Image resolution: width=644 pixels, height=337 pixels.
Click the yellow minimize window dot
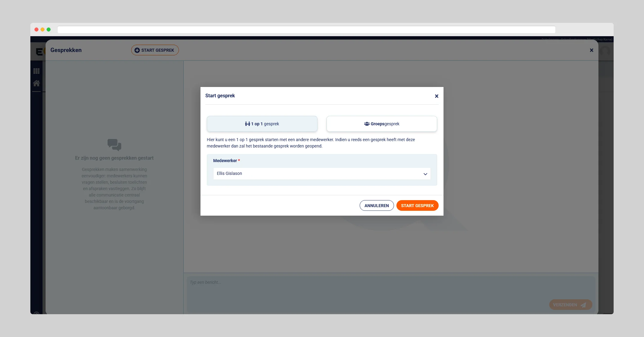click(43, 30)
